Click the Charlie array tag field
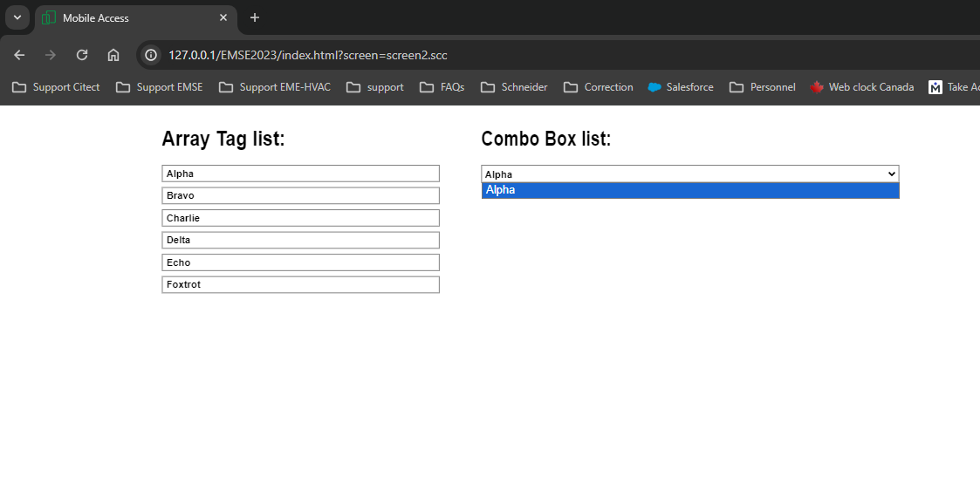Image resolution: width=980 pixels, height=497 pixels. pyautogui.click(x=300, y=218)
